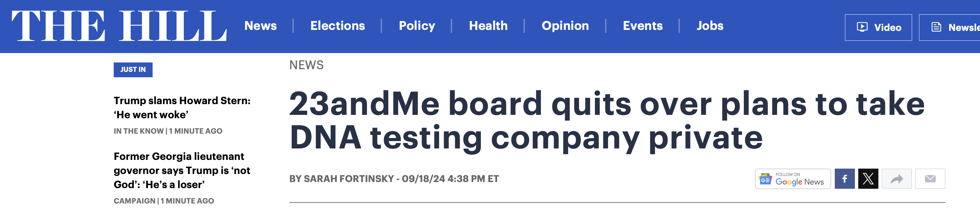The image size is (980, 221).
Task: Email this article via envelope icon
Action: [930, 179]
